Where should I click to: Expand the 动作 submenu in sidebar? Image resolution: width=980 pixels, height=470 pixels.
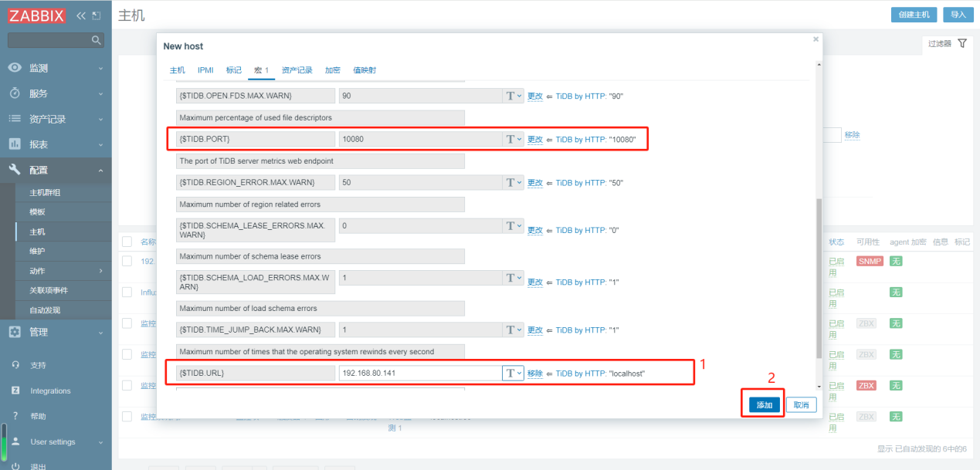coord(101,271)
